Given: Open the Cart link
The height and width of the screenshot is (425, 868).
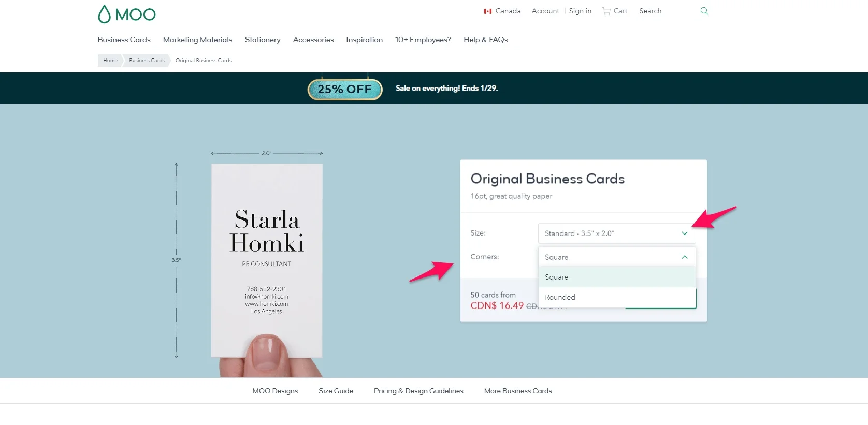Looking at the screenshot, I should (x=615, y=11).
